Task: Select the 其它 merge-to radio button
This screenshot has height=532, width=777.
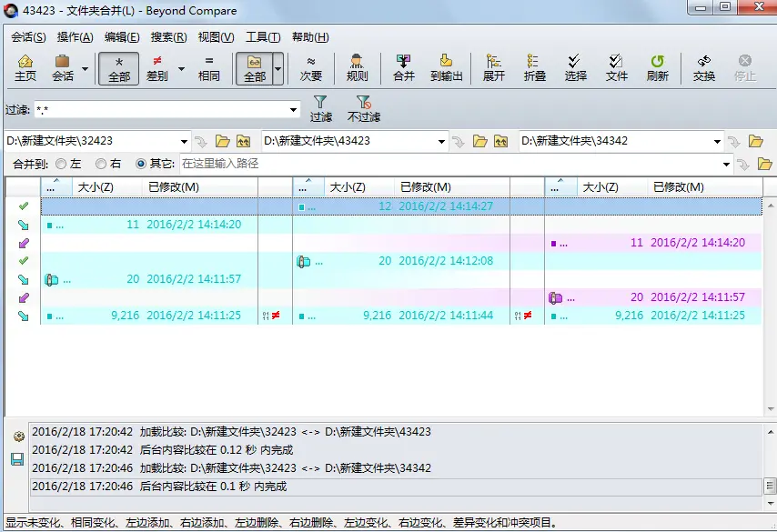Action: pos(141,164)
